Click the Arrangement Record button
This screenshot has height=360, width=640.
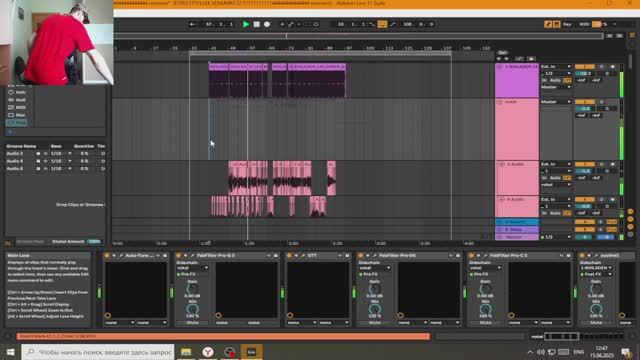[267, 24]
